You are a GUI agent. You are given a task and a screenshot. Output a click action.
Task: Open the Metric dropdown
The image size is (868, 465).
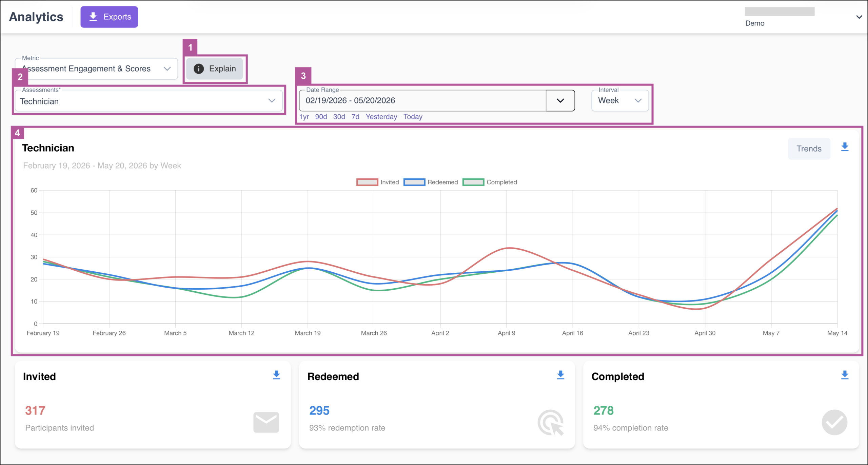pyautogui.click(x=96, y=69)
